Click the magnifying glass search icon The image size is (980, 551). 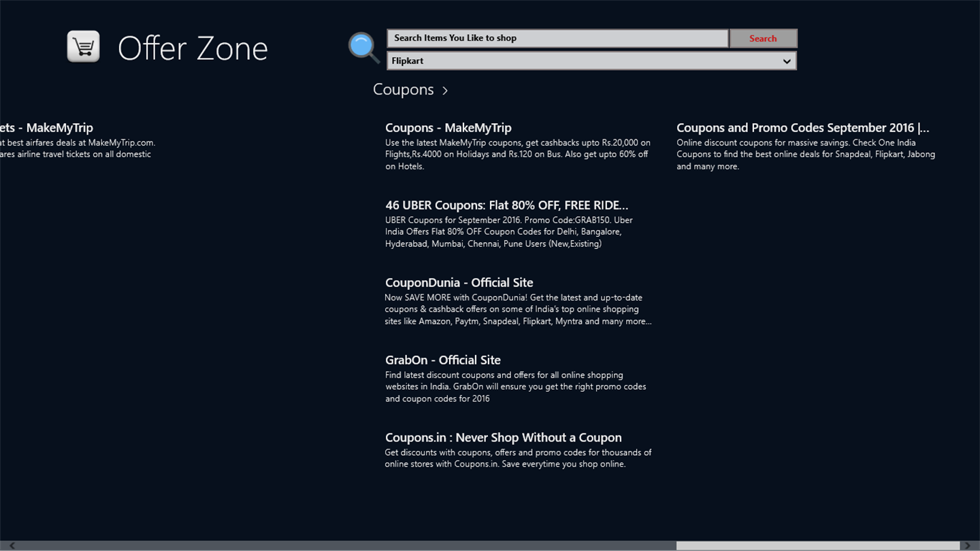(364, 48)
